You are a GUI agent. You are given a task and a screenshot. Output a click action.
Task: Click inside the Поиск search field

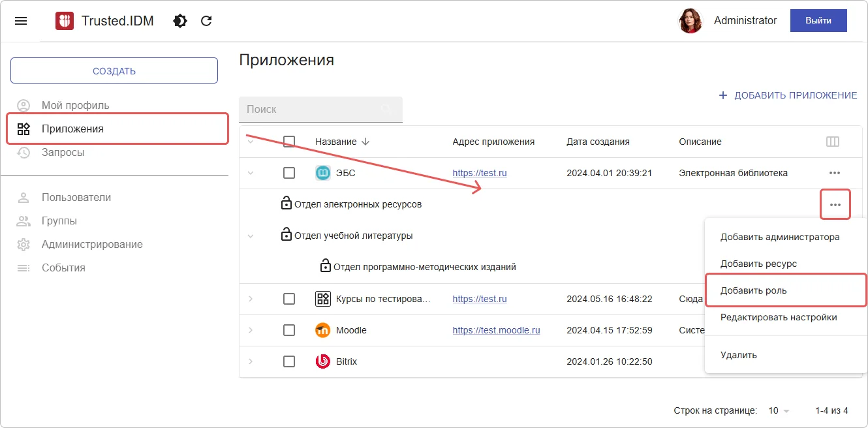(313, 109)
